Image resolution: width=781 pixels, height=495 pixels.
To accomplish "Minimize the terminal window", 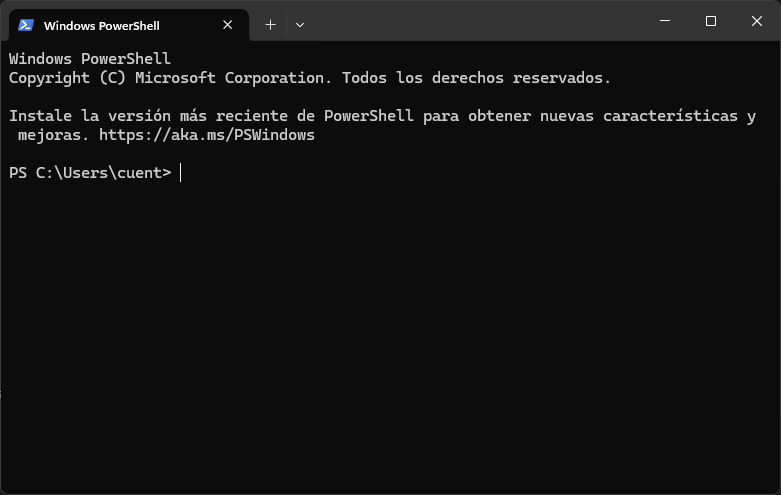I will (665, 21).
